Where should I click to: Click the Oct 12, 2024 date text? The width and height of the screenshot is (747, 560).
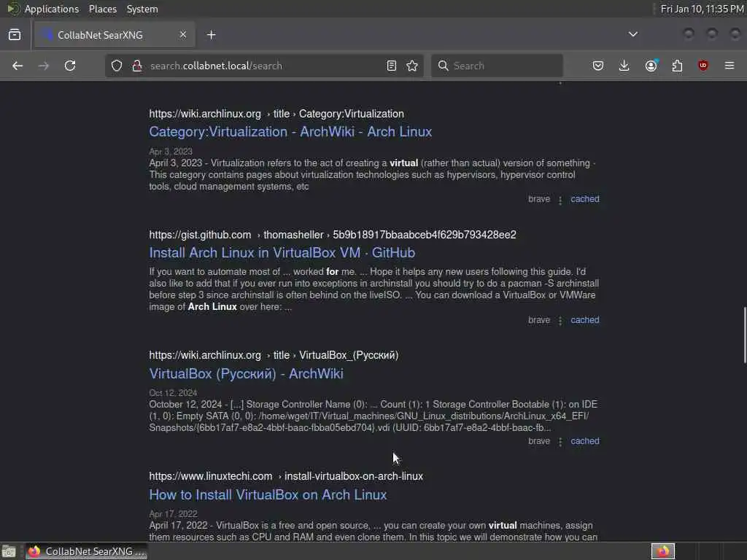[x=173, y=393]
